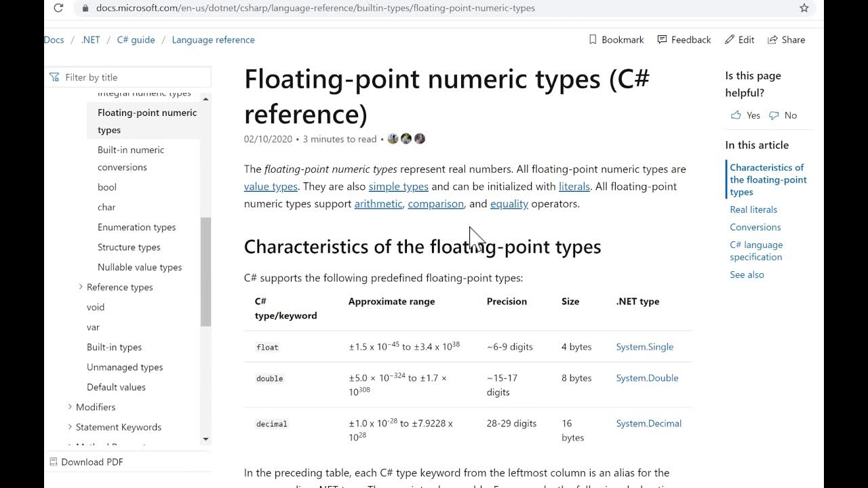868x488 pixels.
Task: Follow the equality operators link
Action: (509, 203)
